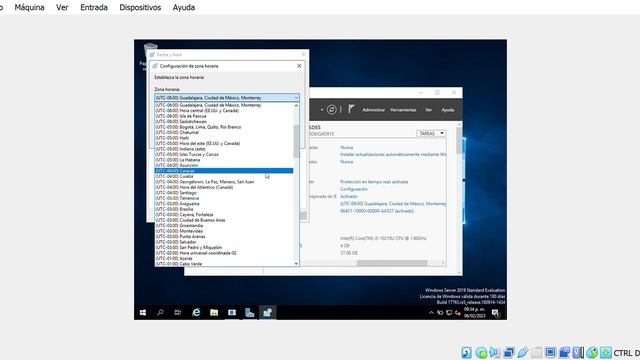Select the La Habana time zone
The image size is (640, 360).
(224, 160)
